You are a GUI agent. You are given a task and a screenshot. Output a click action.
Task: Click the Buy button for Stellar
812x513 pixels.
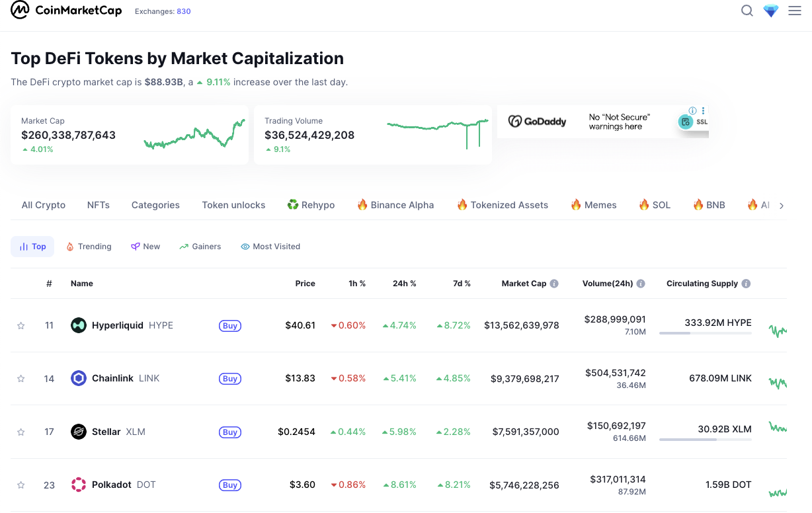[229, 432]
